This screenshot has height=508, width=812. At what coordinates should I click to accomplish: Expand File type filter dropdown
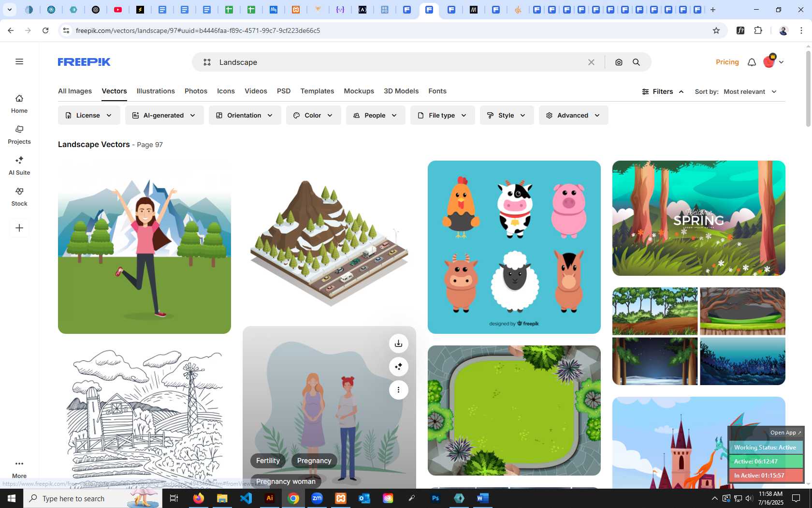(x=442, y=115)
